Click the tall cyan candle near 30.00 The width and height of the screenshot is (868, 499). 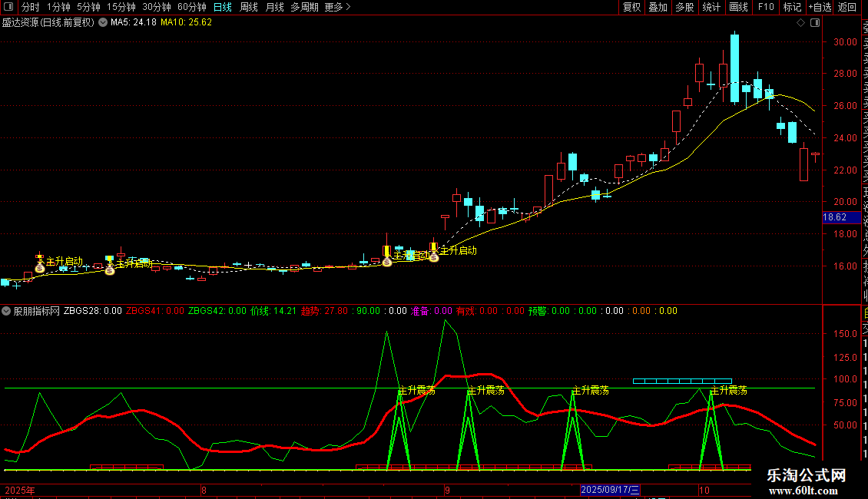coord(734,68)
